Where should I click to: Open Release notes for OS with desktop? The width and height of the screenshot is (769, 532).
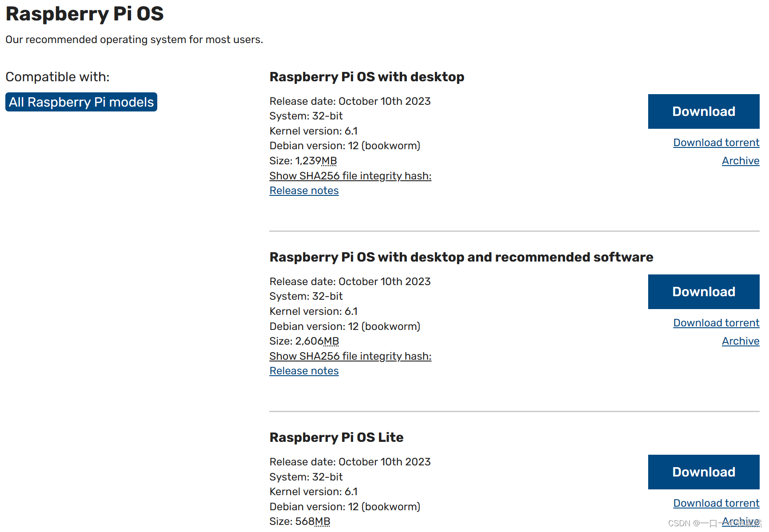[304, 191]
